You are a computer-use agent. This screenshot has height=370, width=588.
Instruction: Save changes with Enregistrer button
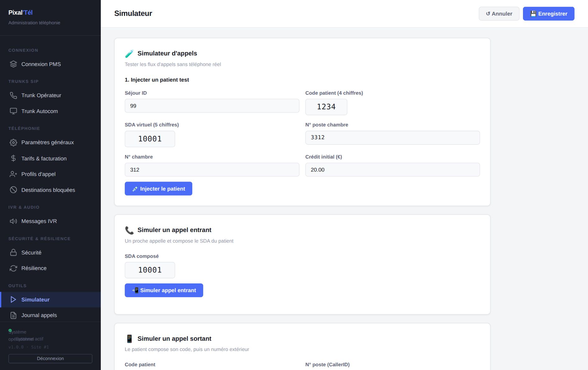point(548,14)
